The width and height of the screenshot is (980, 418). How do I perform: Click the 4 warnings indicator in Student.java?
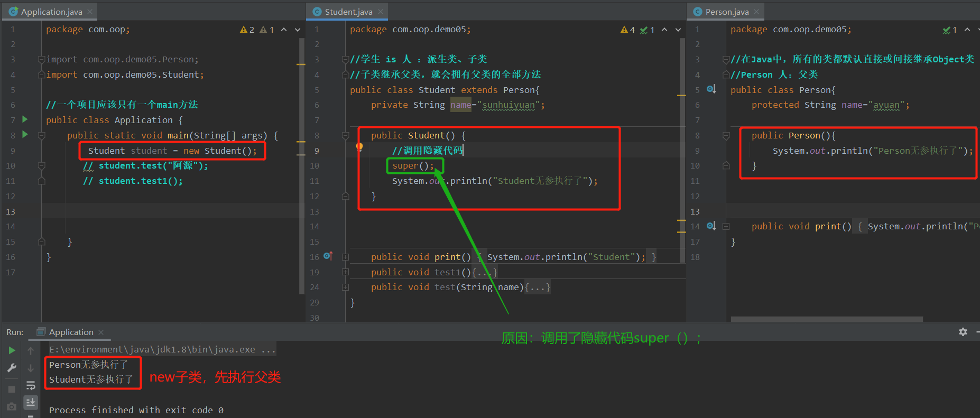click(x=627, y=30)
